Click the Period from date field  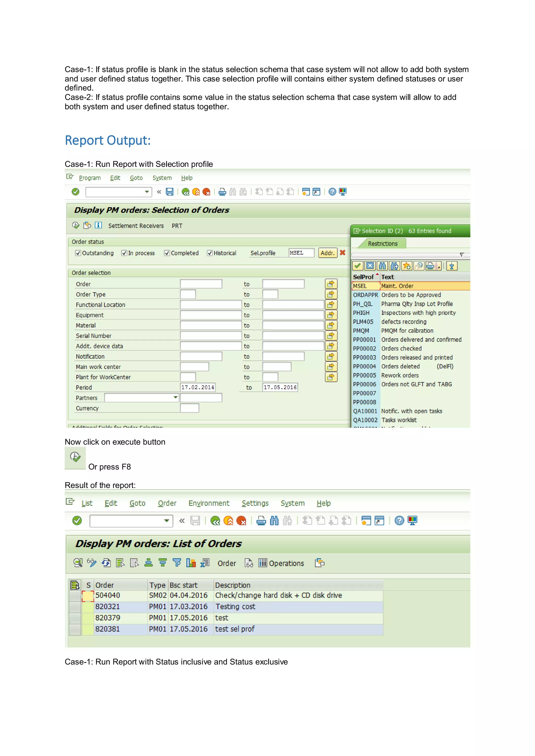pyautogui.click(x=198, y=387)
